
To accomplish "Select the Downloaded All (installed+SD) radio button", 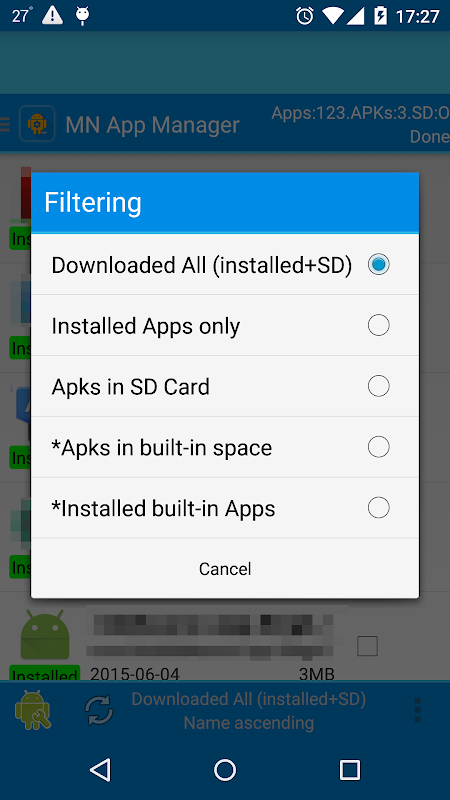I will pos(378,264).
